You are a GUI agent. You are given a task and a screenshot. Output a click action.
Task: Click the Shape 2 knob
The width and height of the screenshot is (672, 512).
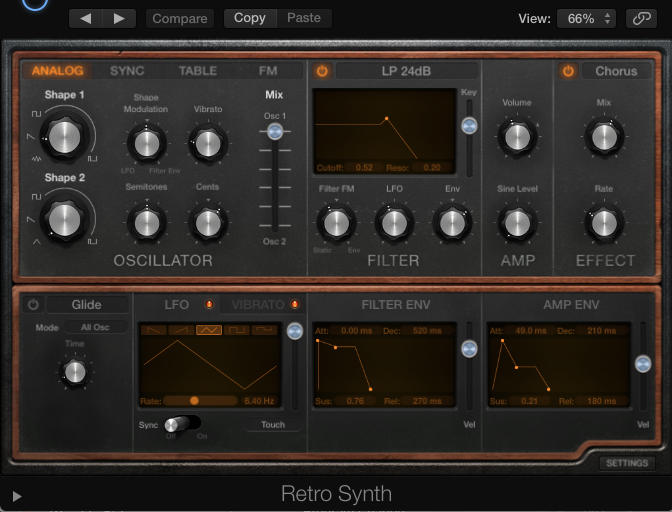(x=65, y=220)
